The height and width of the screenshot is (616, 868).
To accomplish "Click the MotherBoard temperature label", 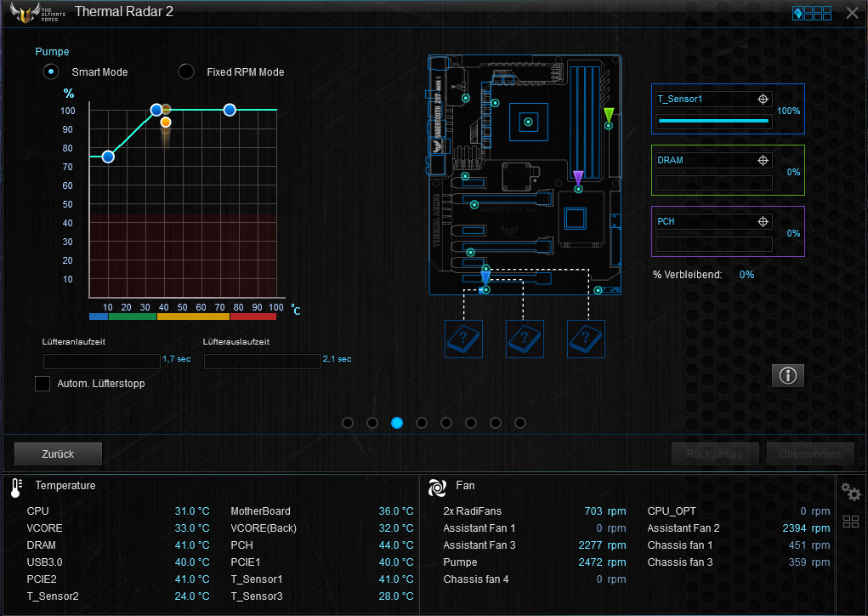I will pos(260,510).
